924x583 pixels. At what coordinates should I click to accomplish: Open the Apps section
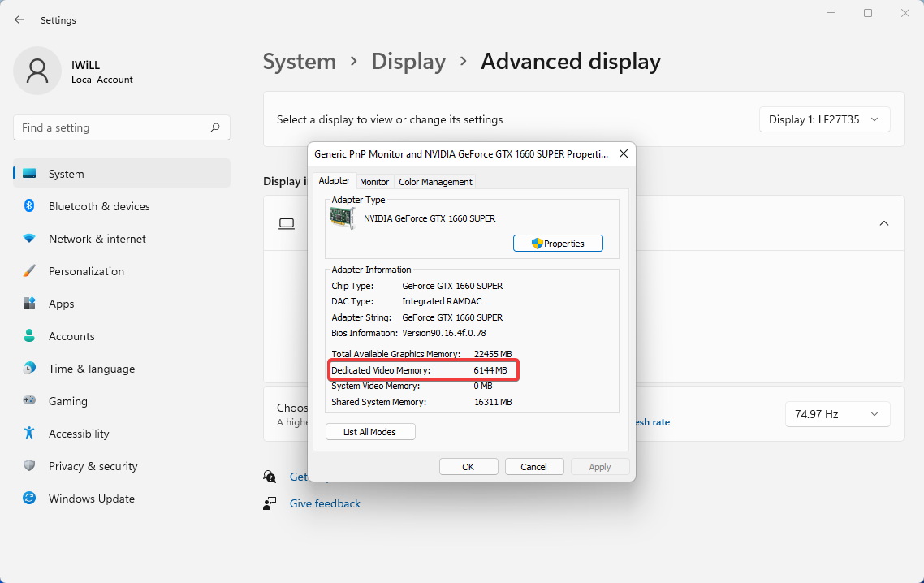[x=61, y=304]
